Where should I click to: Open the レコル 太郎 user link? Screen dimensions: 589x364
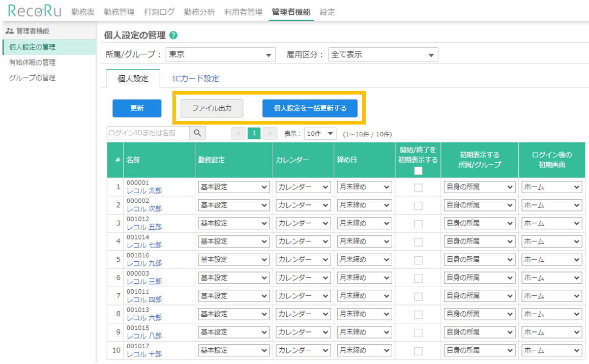tap(144, 191)
